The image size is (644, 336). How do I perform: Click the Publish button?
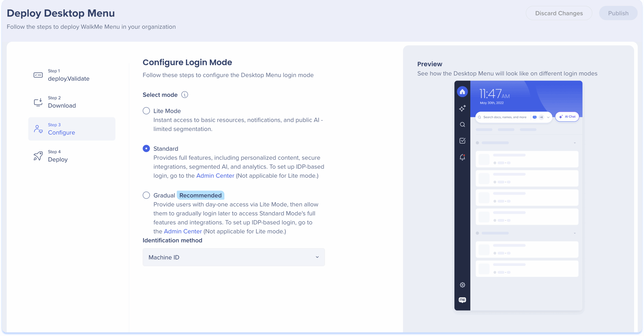point(618,13)
